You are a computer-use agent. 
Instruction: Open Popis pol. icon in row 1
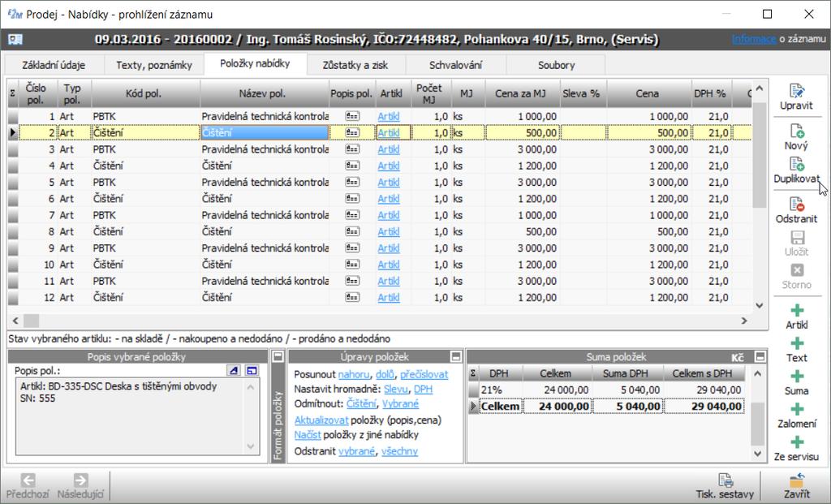352,116
